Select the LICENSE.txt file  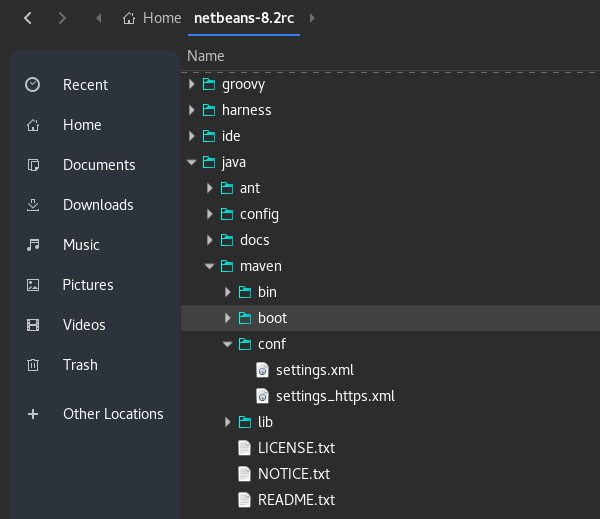click(x=296, y=448)
